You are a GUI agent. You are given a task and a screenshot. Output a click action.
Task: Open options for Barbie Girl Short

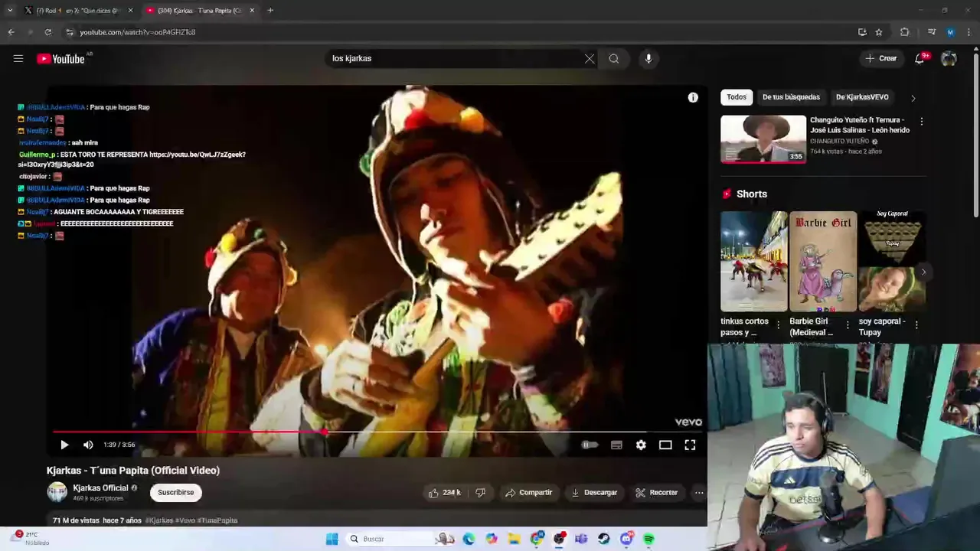point(848,325)
